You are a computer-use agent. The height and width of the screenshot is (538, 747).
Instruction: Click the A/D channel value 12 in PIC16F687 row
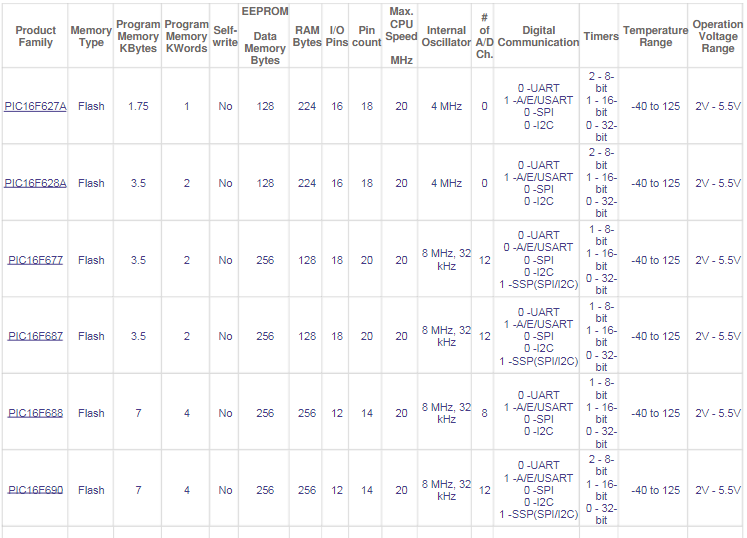pos(484,336)
